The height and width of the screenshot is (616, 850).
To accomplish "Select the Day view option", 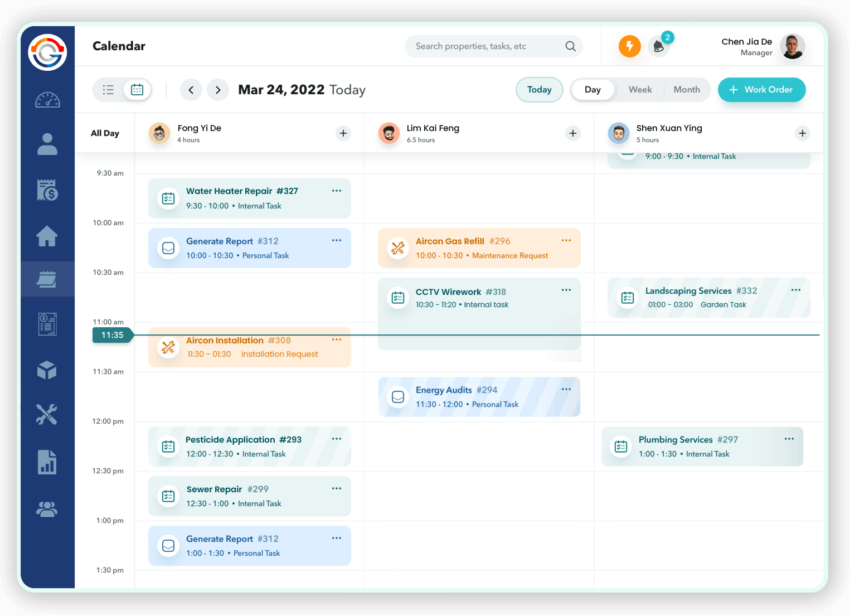I will [x=592, y=90].
